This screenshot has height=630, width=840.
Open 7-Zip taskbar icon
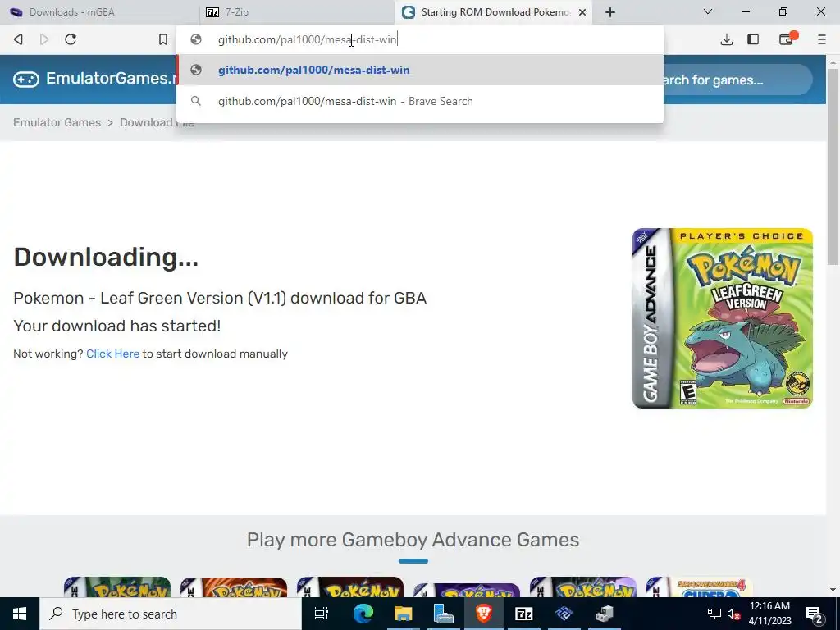(524, 614)
